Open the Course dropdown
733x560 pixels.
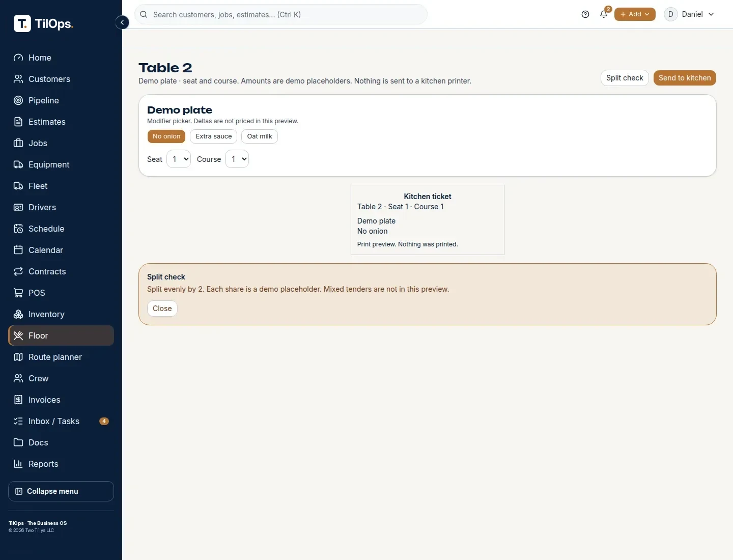coord(237,159)
